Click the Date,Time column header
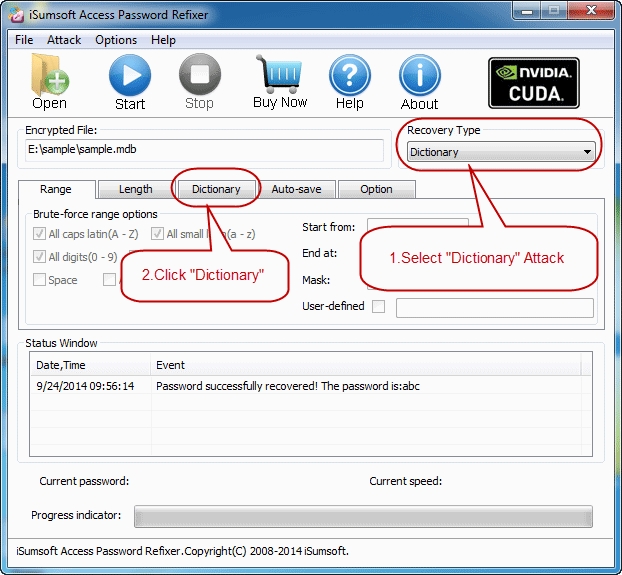This screenshot has width=622, height=575. tap(90, 365)
